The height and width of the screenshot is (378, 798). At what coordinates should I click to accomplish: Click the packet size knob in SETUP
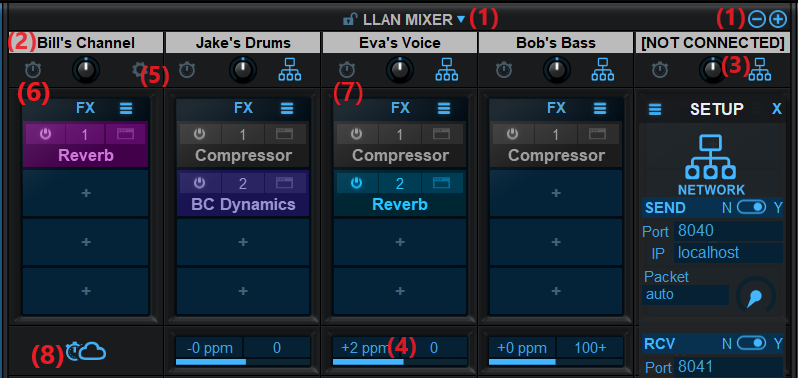click(755, 297)
